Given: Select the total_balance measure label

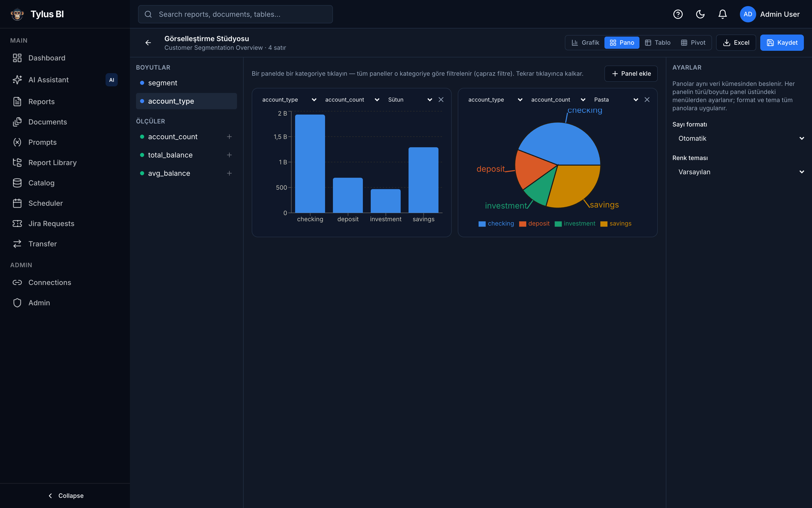Looking at the screenshot, I should click(170, 155).
